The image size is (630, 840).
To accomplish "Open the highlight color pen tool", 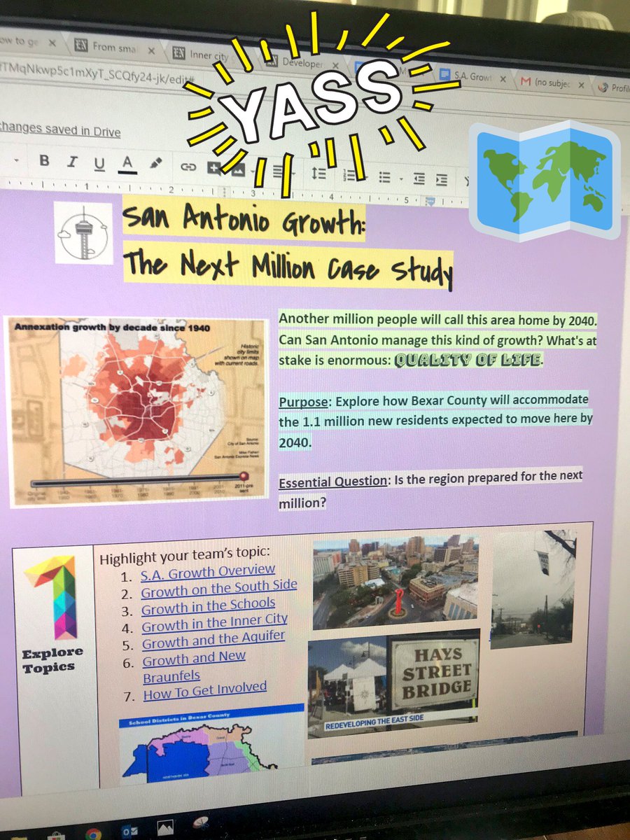I will click(x=156, y=164).
